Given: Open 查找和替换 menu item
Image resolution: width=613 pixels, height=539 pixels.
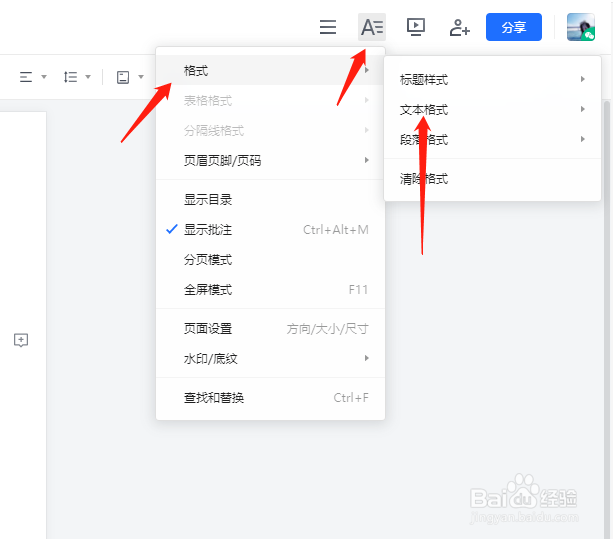Looking at the screenshot, I should point(270,398).
